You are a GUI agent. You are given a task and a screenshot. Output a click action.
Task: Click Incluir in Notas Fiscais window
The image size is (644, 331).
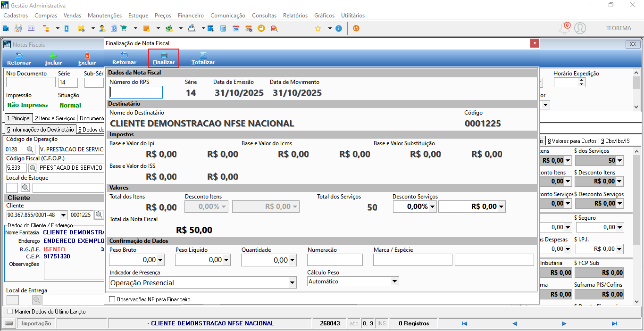click(53, 59)
